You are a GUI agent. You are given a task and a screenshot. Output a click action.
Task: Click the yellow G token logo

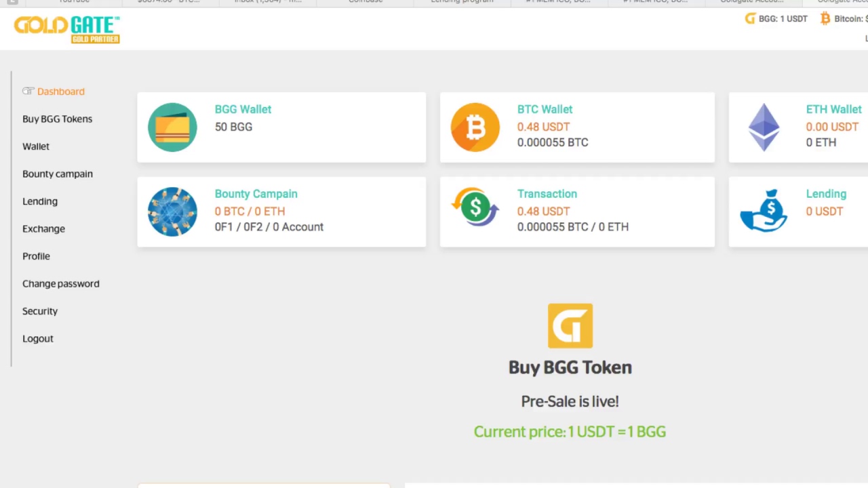coord(570,325)
